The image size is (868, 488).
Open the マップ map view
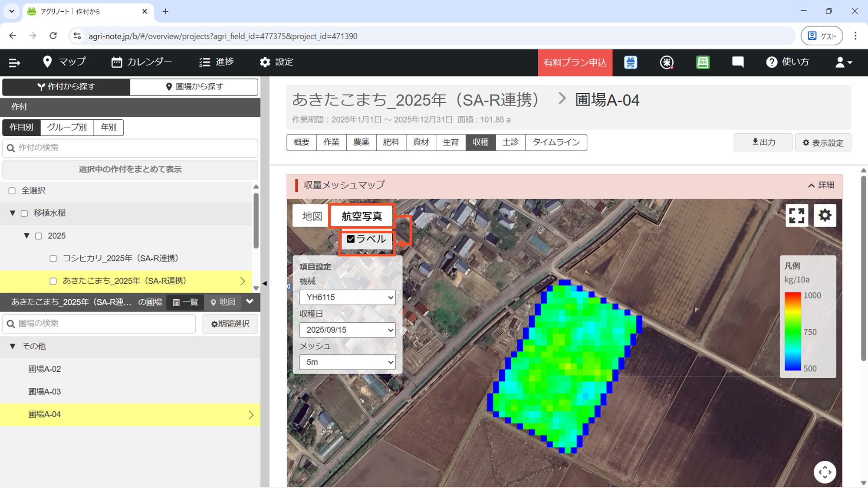(64, 62)
